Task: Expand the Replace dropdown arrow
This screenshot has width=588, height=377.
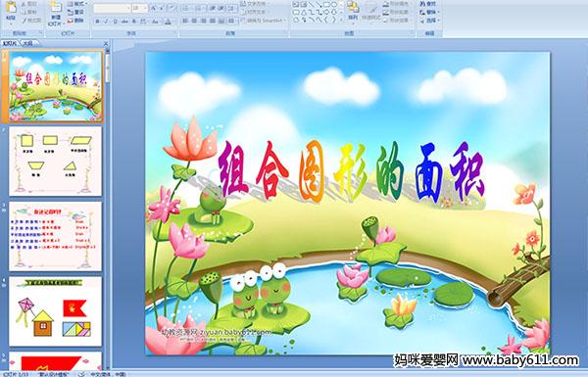Action: click(439, 12)
